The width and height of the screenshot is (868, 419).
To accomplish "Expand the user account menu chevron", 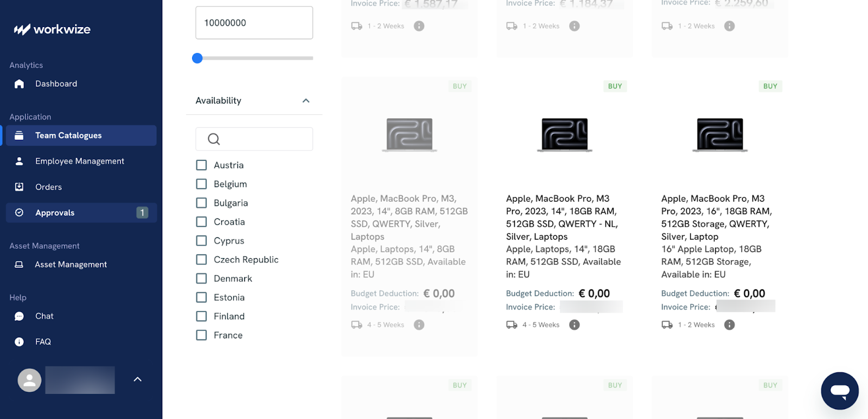I will (x=138, y=379).
